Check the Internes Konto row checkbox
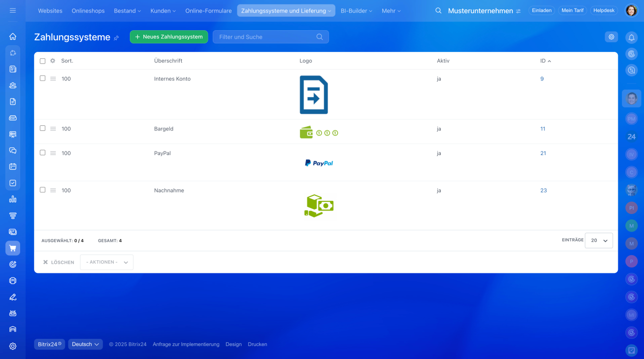Viewport: 644px width, 359px height. (x=43, y=79)
